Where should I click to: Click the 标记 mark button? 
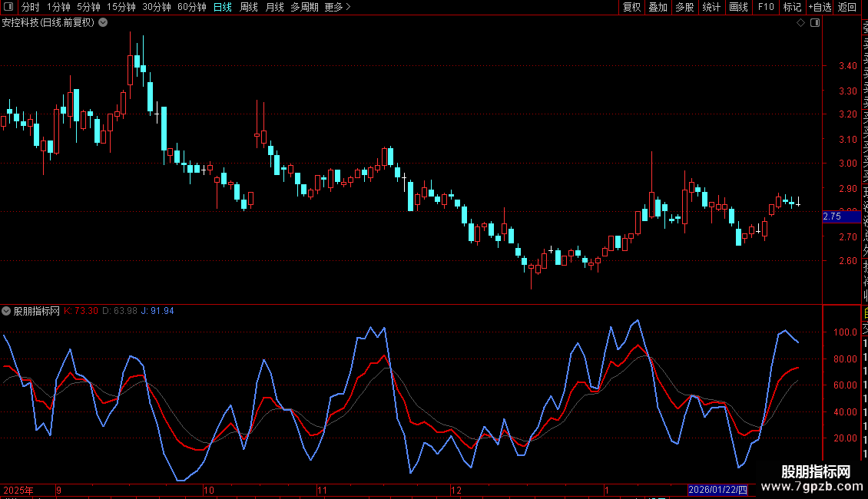[792, 7]
